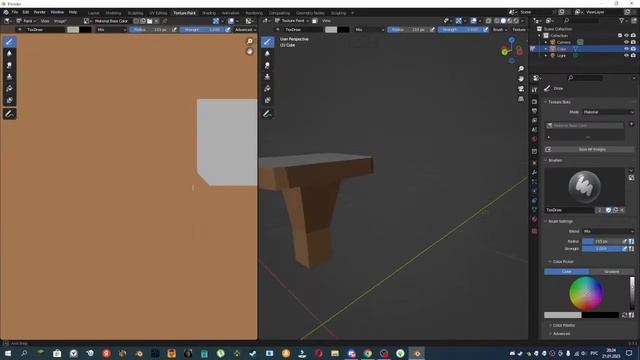
Task: Click green Y axis on navigation gizmo
Action: point(504,52)
